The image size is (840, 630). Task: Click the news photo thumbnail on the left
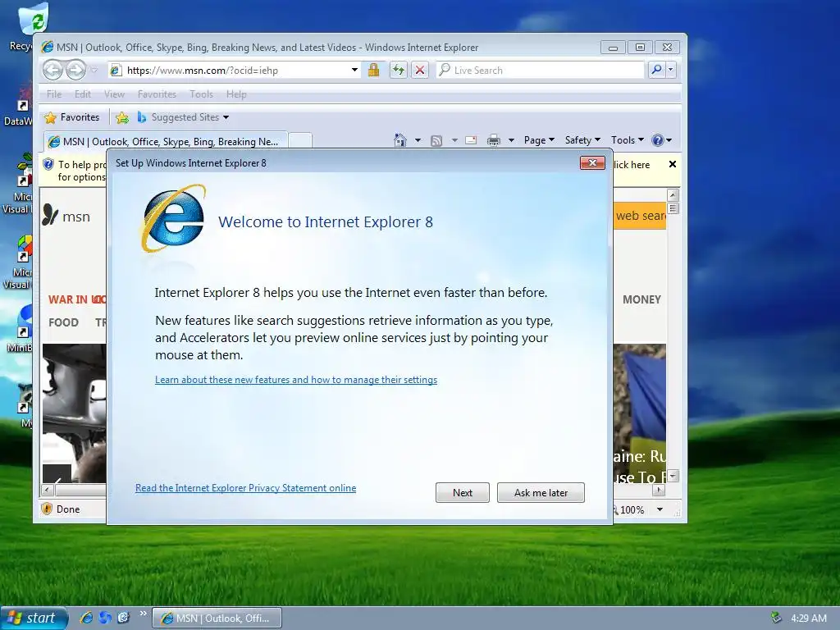pos(74,413)
